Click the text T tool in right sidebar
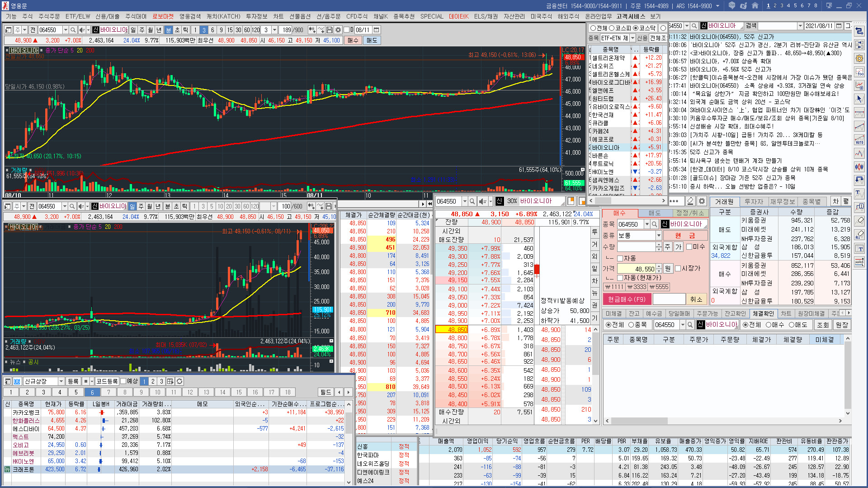The width and height of the screenshot is (868, 488). pos(859,194)
